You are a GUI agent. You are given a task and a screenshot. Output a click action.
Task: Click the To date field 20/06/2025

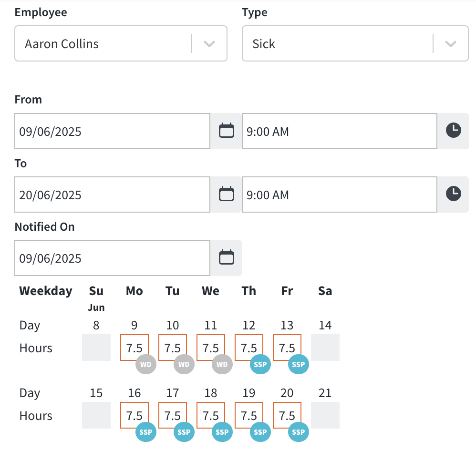click(x=112, y=195)
